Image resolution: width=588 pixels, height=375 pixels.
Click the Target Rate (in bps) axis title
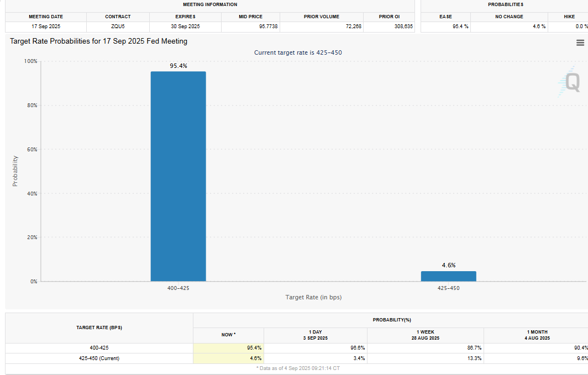click(x=313, y=297)
